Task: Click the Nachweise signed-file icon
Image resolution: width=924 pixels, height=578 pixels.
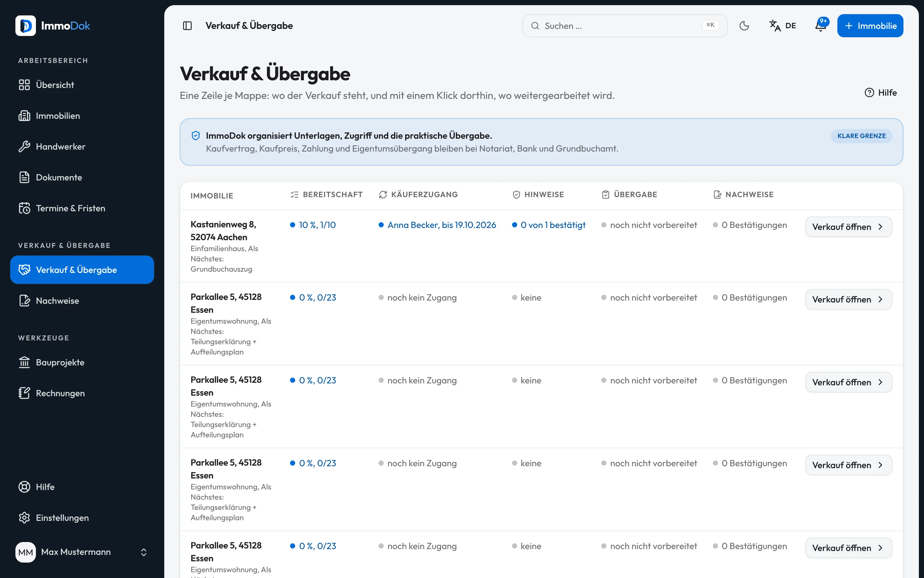Action: point(24,301)
